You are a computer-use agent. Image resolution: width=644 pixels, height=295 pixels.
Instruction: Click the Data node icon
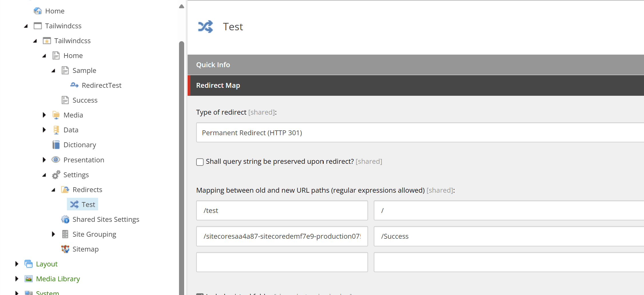[56, 130]
